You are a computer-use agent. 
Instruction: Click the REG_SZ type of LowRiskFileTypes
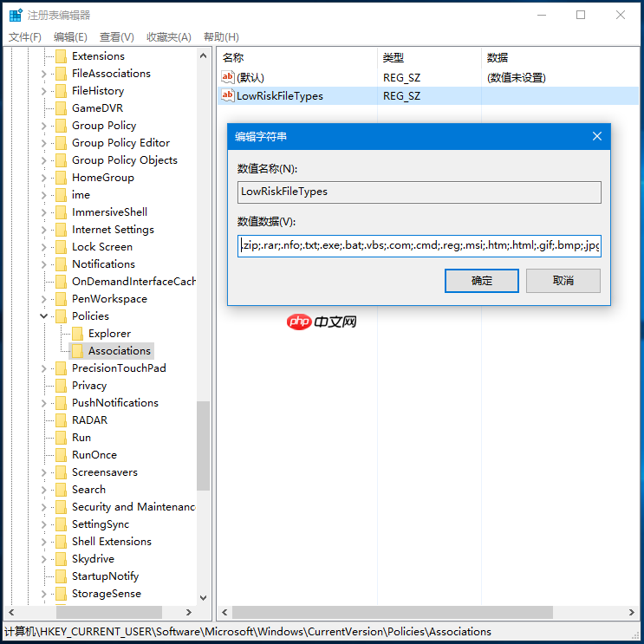[401, 96]
